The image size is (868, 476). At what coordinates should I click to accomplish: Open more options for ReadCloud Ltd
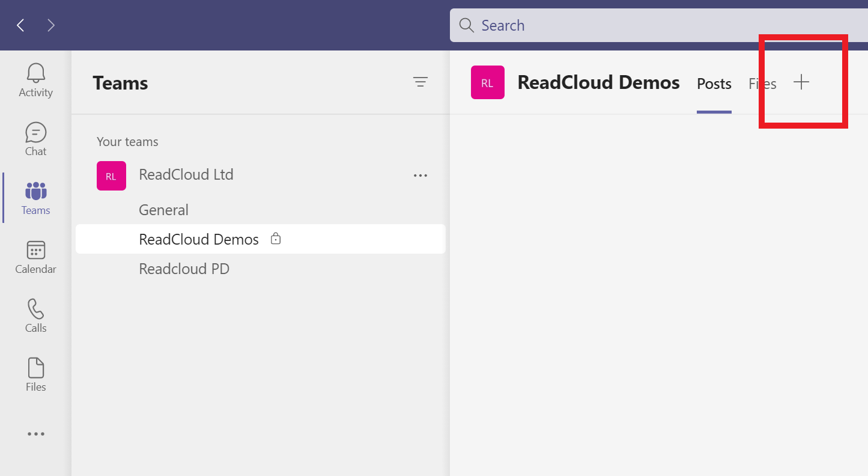pos(420,175)
